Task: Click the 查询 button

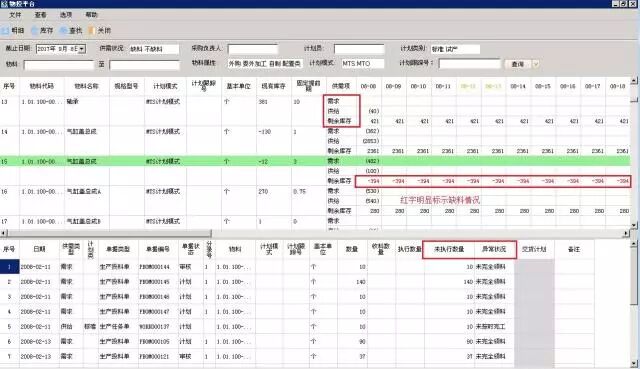Action: click(518, 64)
